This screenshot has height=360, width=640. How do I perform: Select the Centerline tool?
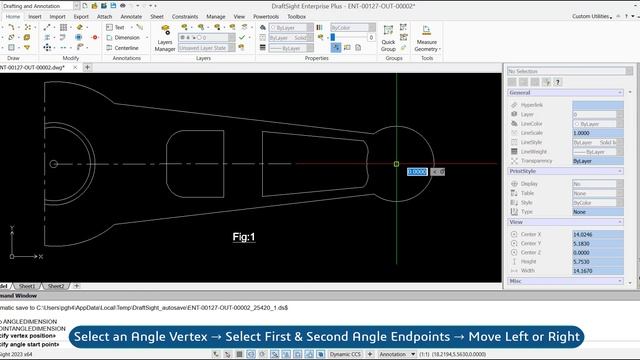click(x=122, y=48)
